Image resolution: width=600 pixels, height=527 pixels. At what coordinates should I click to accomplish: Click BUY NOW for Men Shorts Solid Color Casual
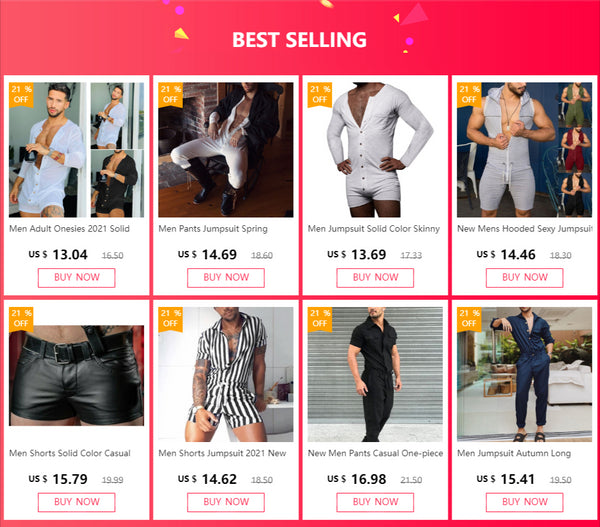pos(76,501)
